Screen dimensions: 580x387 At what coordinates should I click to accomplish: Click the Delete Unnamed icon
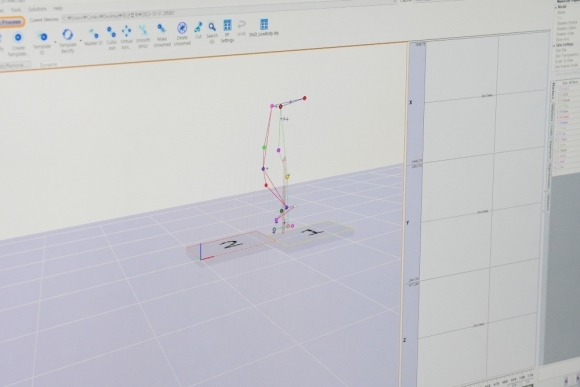pos(182,28)
